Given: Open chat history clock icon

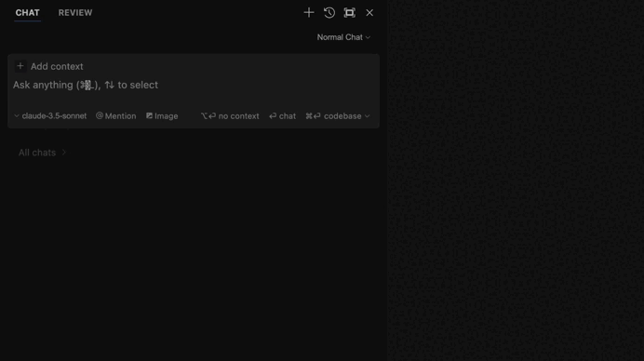Looking at the screenshot, I should (x=329, y=13).
